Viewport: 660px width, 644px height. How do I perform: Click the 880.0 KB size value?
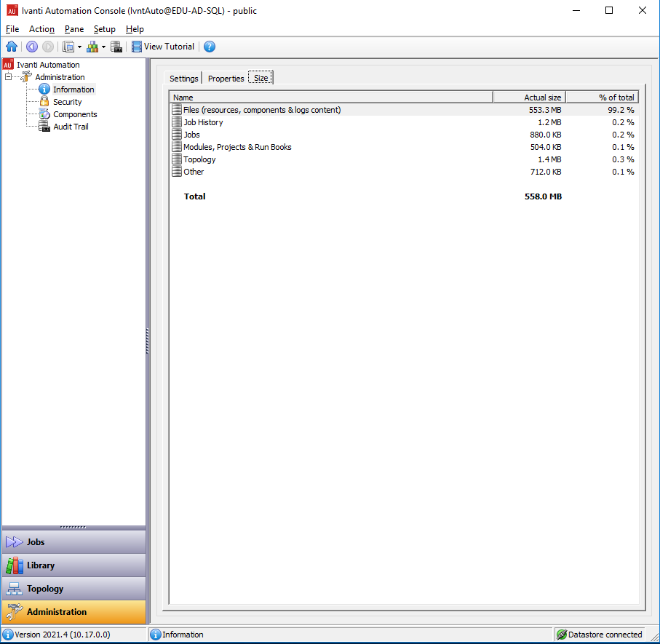tap(546, 135)
